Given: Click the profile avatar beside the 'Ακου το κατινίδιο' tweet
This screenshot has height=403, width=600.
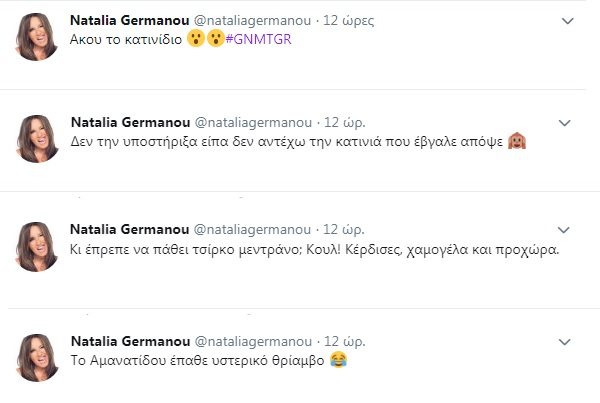Looking at the screenshot, I should point(39,38).
